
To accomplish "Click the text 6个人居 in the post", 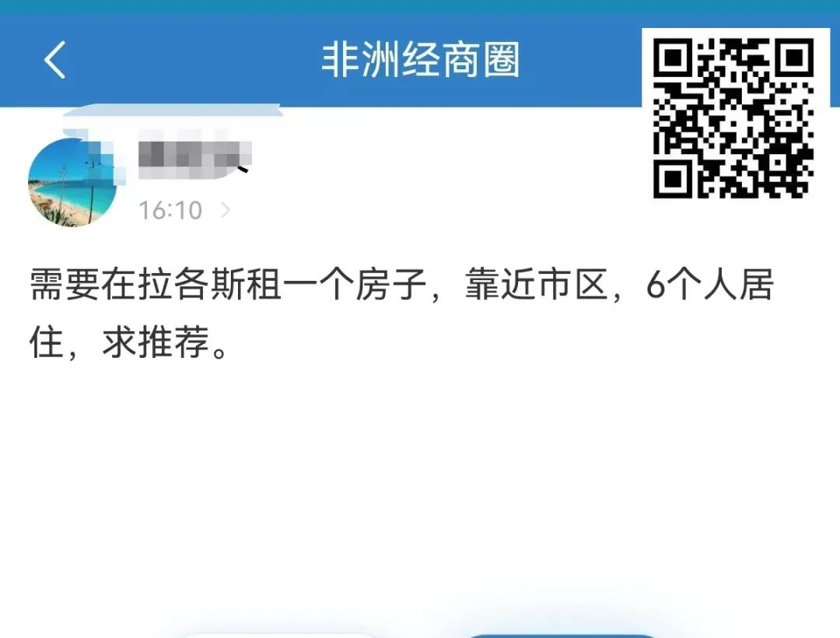I will coord(710,285).
